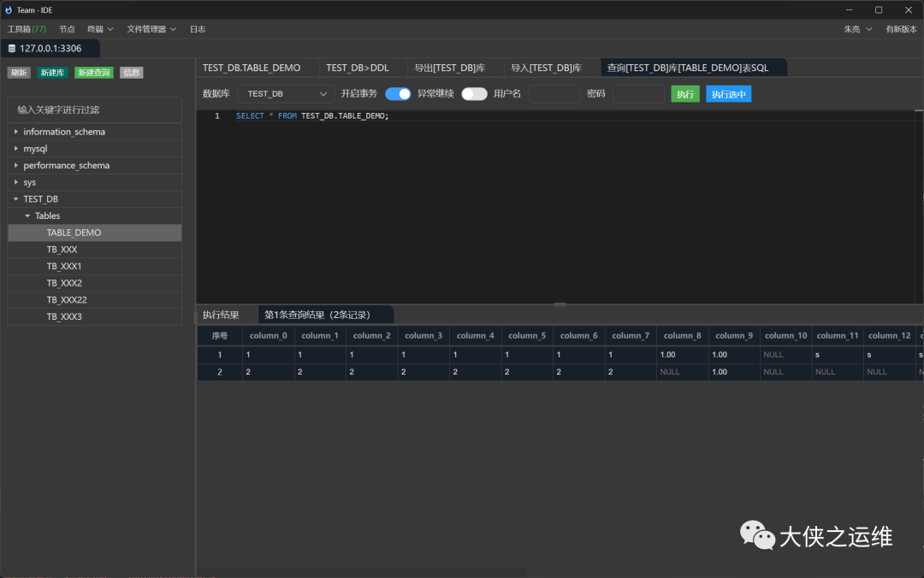The image size is (924, 578).
Task: Click the 刷新 button
Action: (19, 73)
